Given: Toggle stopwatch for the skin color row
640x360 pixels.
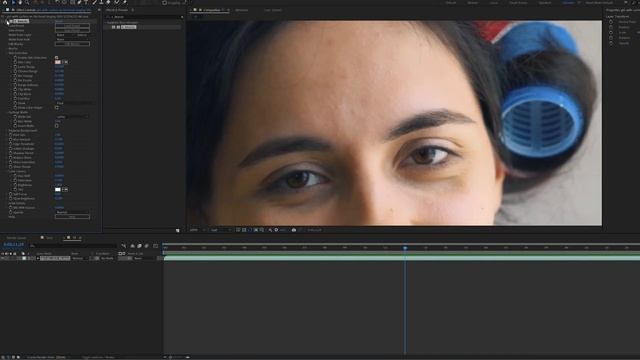Looking at the screenshot, I should pyautogui.click(x=15, y=62).
